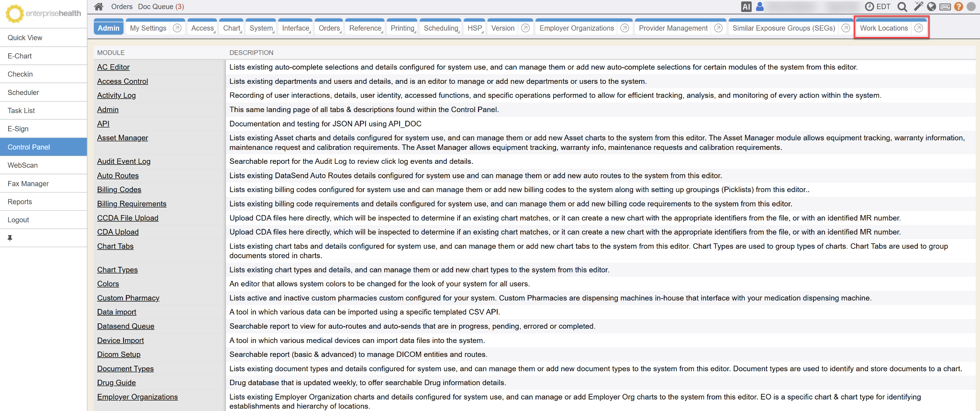This screenshot has height=411, width=980.
Task: Toggle the sidebar pin
Action: (10, 238)
